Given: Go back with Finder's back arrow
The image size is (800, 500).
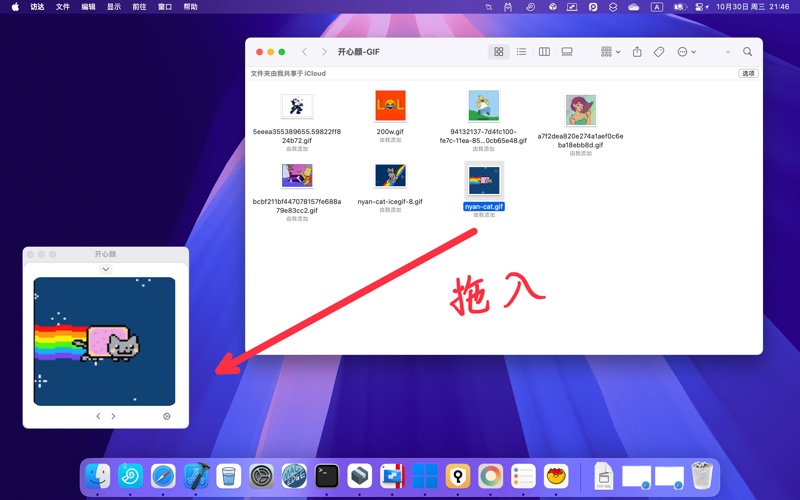Looking at the screenshot, I should coord(304,52).
